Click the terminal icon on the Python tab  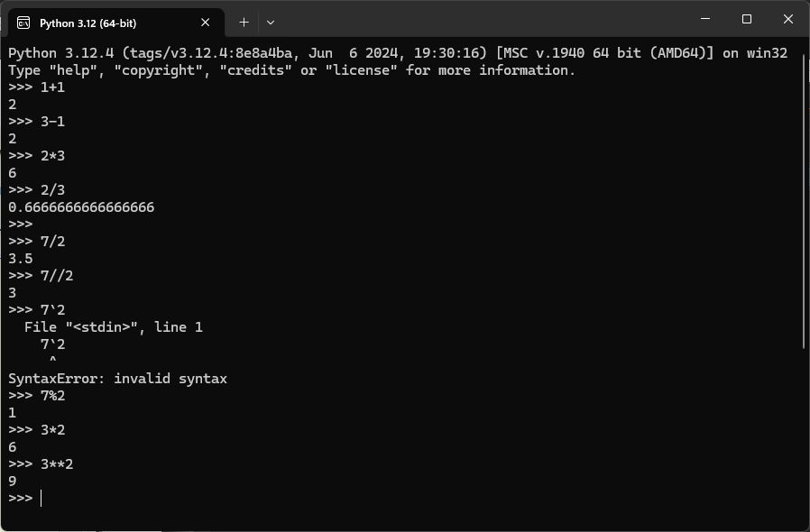click(x=23, y=23)
